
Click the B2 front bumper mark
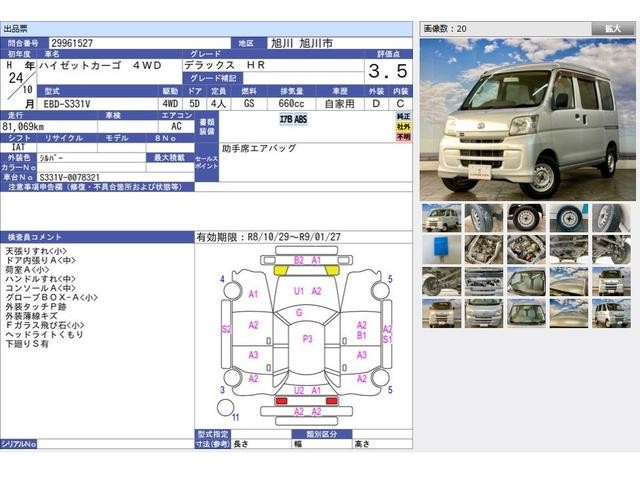tap(299, 260)
